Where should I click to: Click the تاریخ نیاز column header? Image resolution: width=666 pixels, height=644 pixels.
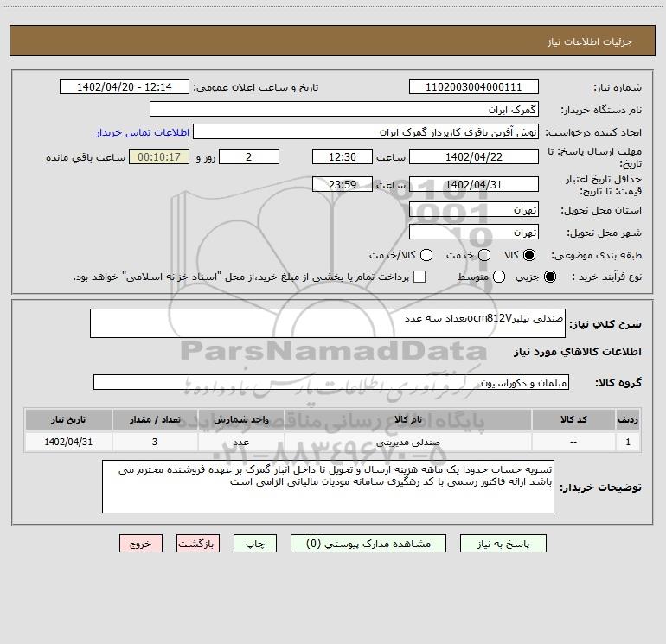click(68, 419)
